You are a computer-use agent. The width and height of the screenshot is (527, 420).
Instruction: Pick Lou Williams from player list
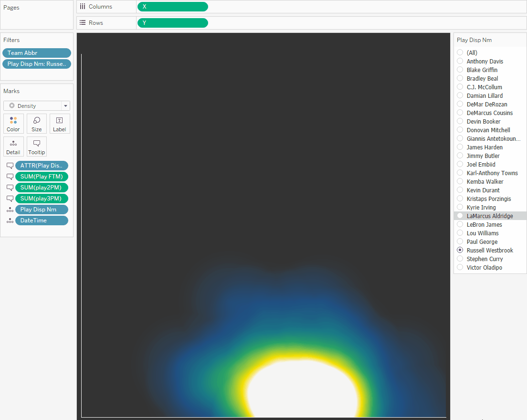click(482, 233)
